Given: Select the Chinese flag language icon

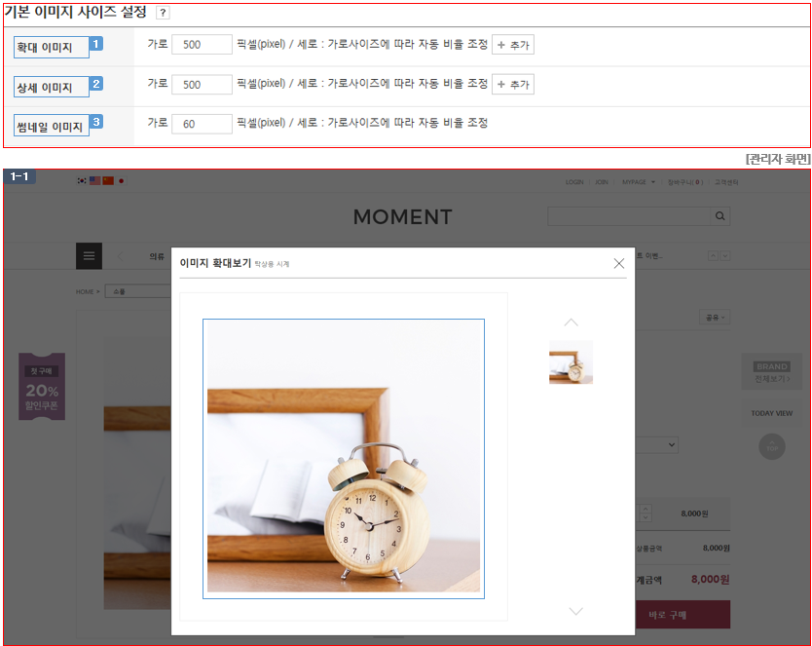Looking at the screenshot, I should (x=108, y=181).
